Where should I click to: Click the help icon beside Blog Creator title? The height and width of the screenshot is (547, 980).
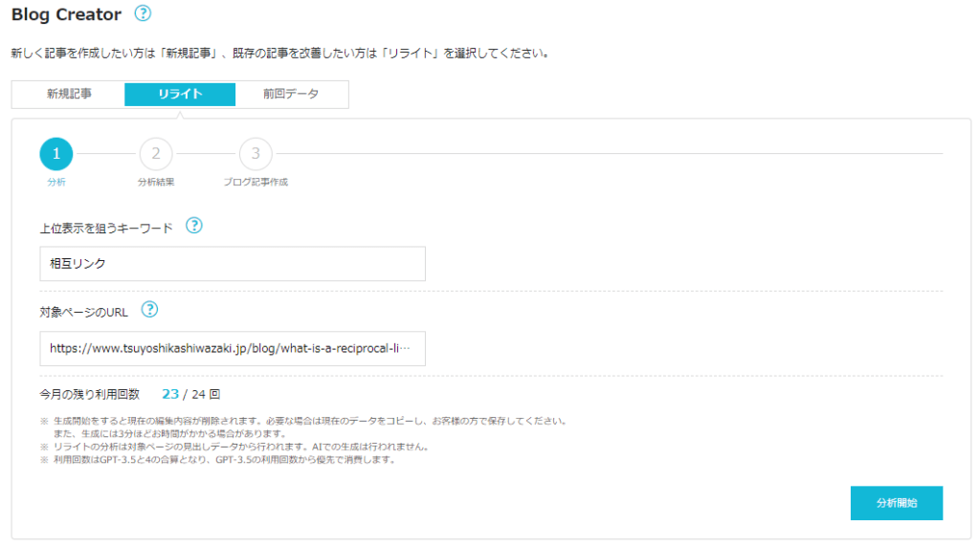coord(143,13)
